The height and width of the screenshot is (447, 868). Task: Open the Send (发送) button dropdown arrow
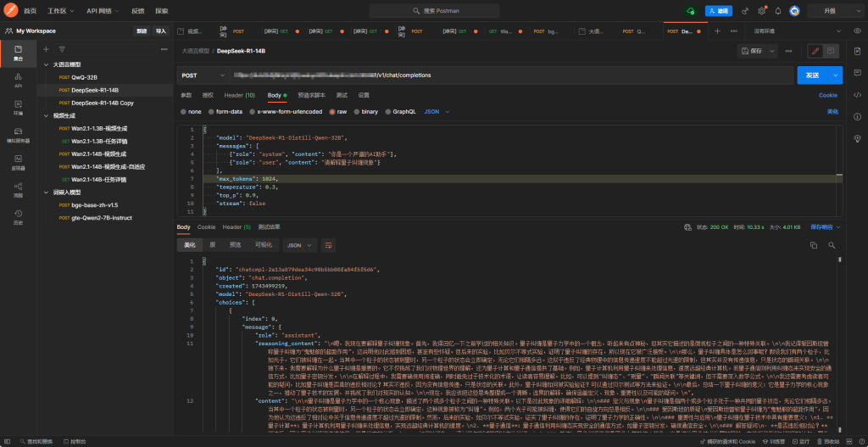836,75
